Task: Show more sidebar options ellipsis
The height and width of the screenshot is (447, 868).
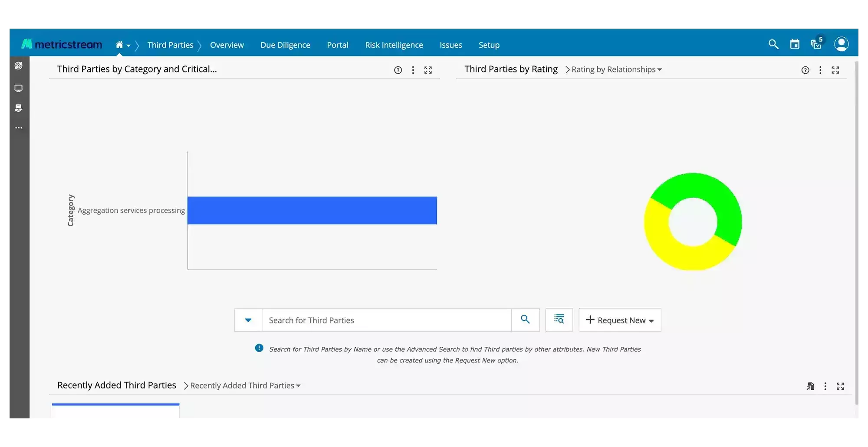Action: (19, 128)
